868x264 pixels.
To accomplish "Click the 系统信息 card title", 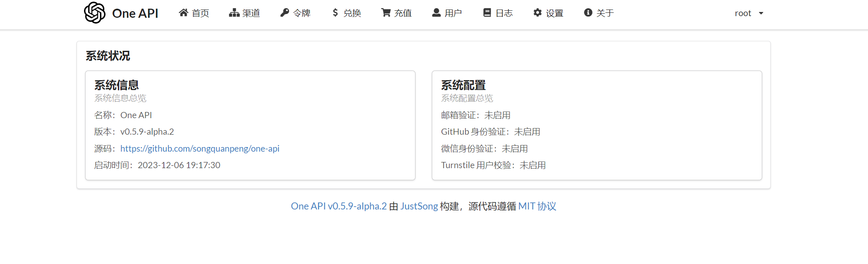I will (117, 85).
